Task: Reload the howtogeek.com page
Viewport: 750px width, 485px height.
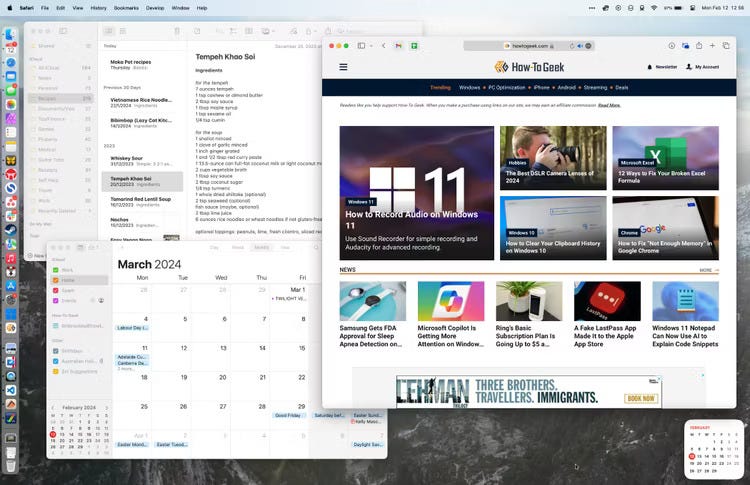Action: point(572,46)
